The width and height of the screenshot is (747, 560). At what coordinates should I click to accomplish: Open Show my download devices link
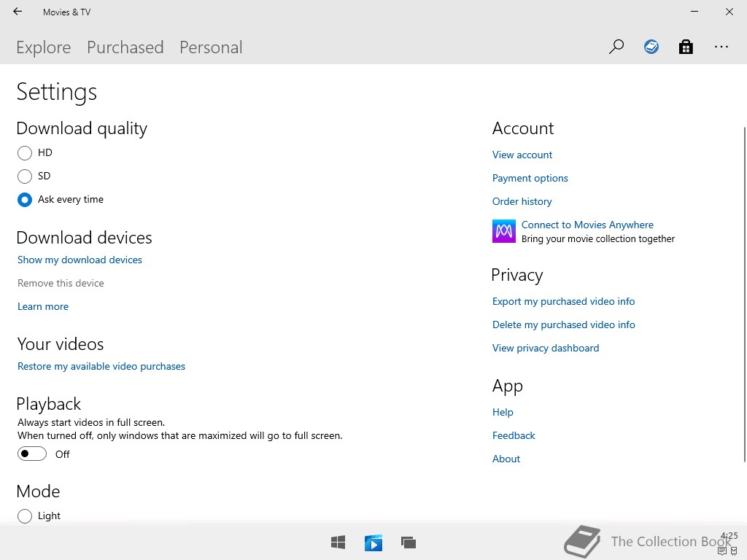click(x=80, y=260)
